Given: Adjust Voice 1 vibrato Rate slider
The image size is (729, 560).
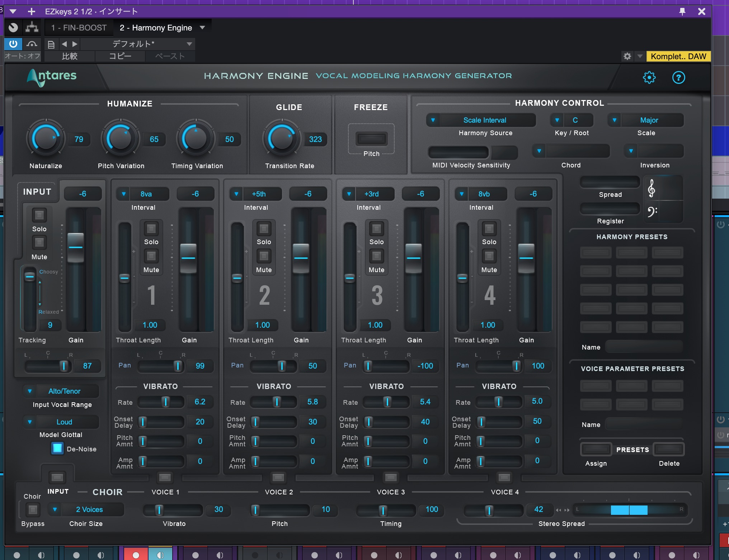Looking at the screenshot, I should [165, 402].
